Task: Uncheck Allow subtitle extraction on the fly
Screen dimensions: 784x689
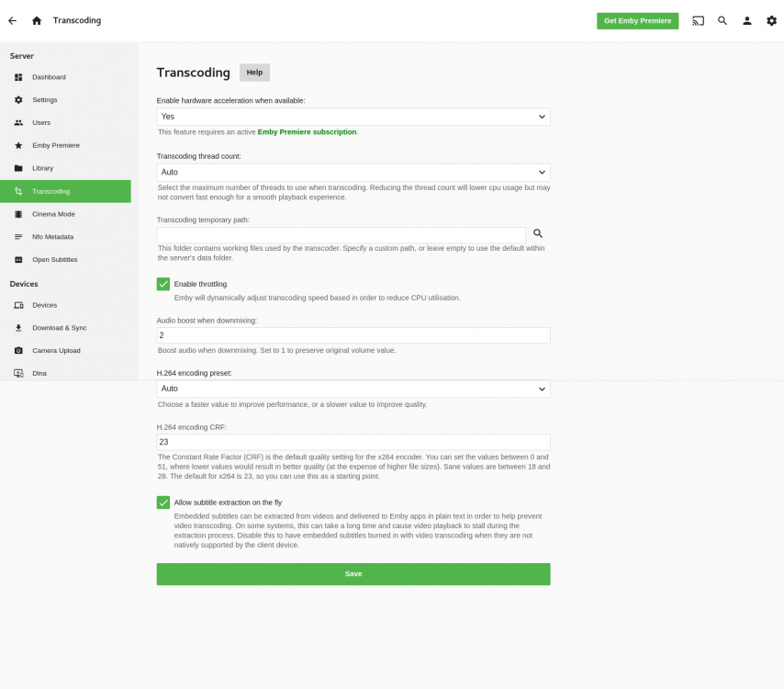Action: [x=163, y=503]
